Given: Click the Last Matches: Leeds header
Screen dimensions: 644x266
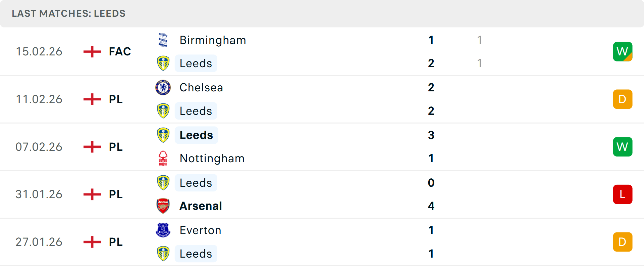Looking at the screenshot, I should 68,13.
